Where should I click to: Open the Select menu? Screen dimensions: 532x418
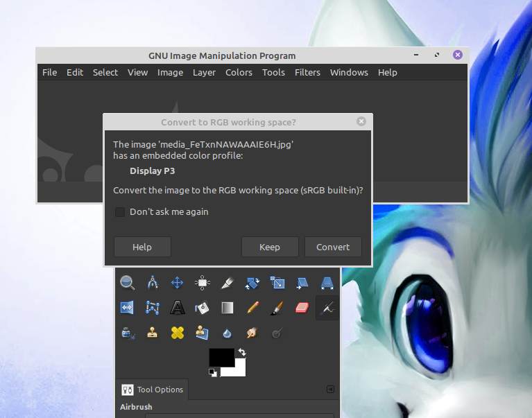105,72
